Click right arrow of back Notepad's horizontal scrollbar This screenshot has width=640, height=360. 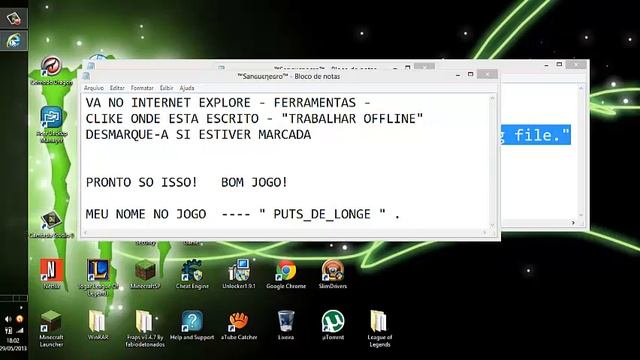point(573,222)
